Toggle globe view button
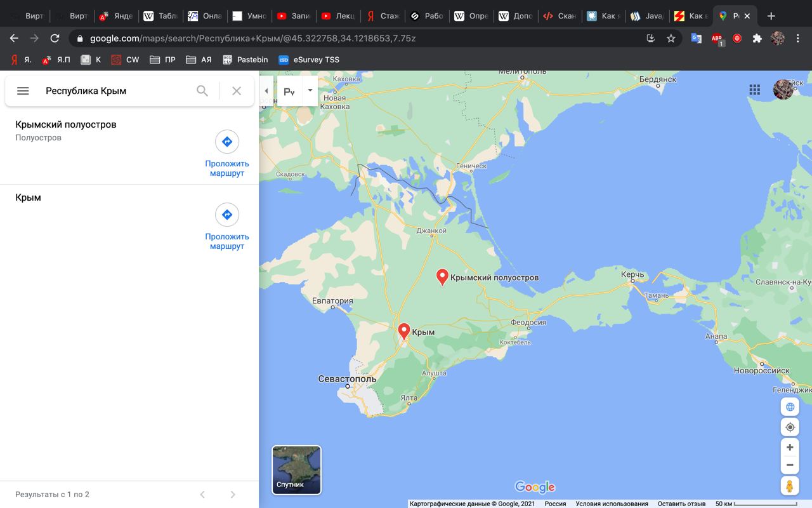The height and width of the screenshot is (508, 812). pyautogui.click(x=790, y=407)
